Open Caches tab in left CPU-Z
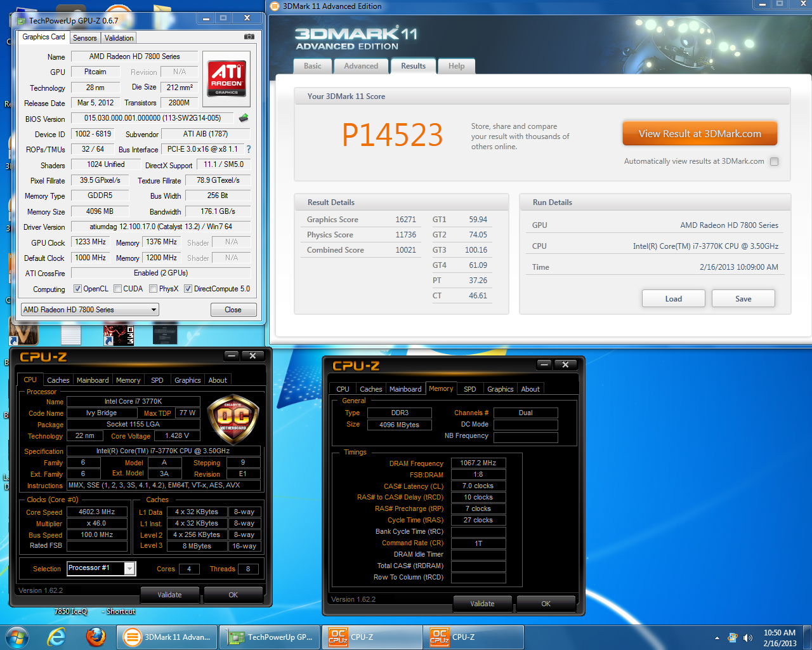Viewport: 812px width, 650px height. (x=58, y=380)
